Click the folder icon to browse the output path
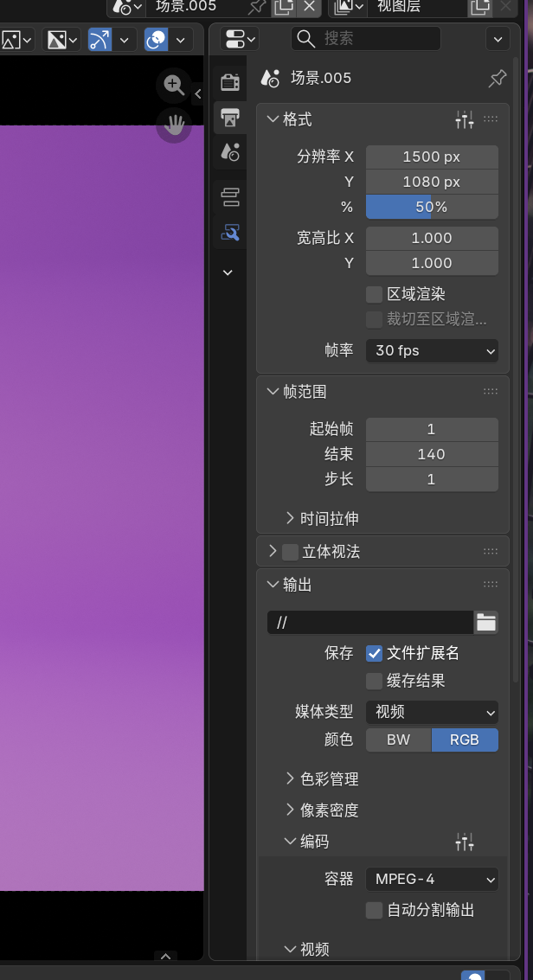Viewport: 533px width, 980px height. [x=486, y=622]
